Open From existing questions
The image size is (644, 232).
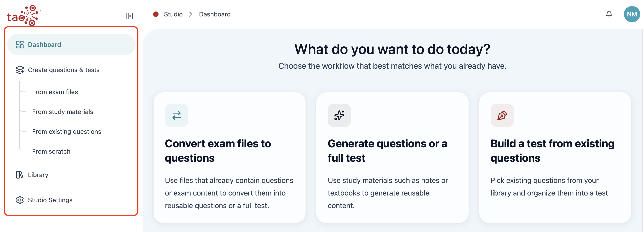[67, 131]
